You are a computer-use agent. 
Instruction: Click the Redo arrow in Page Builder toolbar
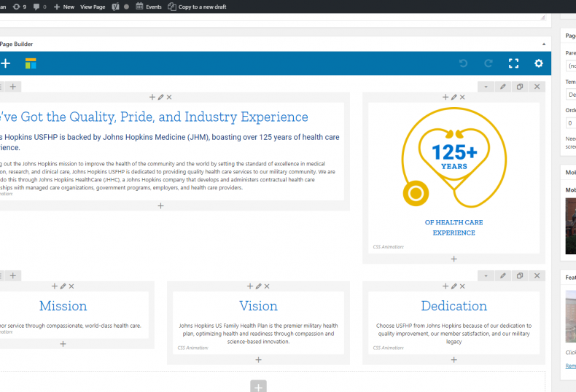pyautogui.click(x=489, y=63)
